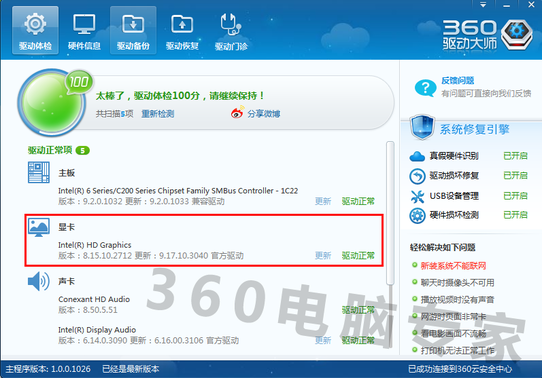542x378 pixels.
Task: Open 新装系统不能联网 help item
Action: coord(453,266)
